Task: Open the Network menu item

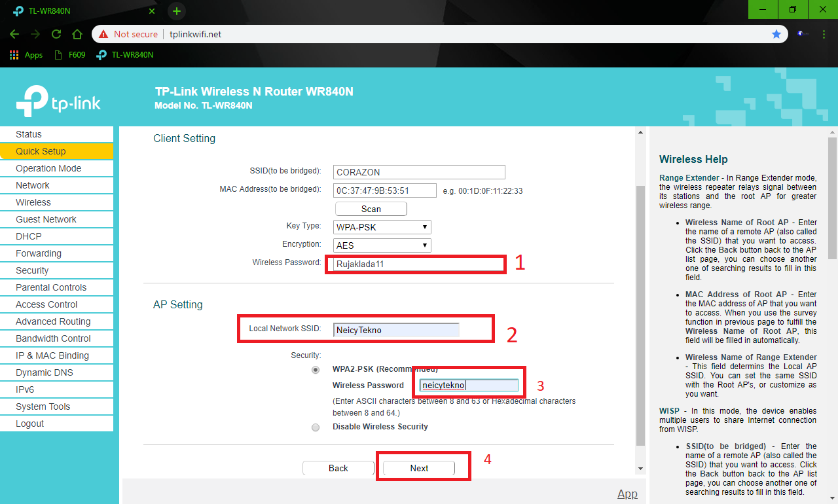Action: coord(56,185)
